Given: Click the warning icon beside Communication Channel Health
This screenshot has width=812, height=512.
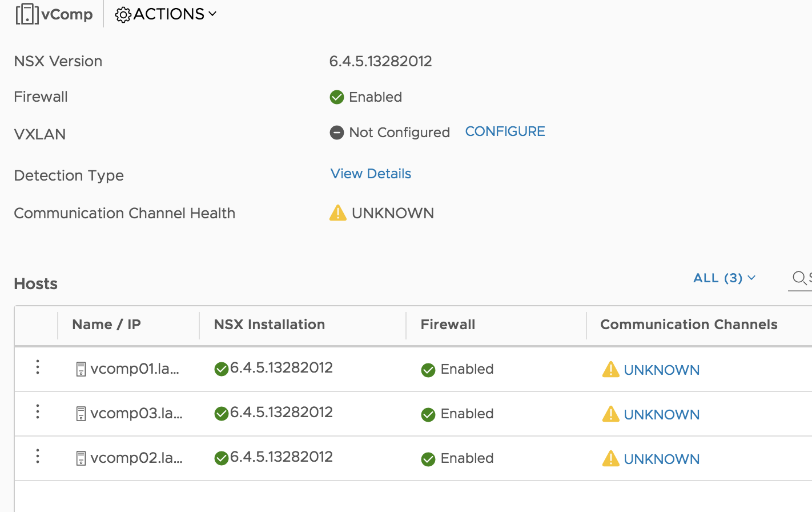Looking at the screenshot, I should (x=337, y=212).
